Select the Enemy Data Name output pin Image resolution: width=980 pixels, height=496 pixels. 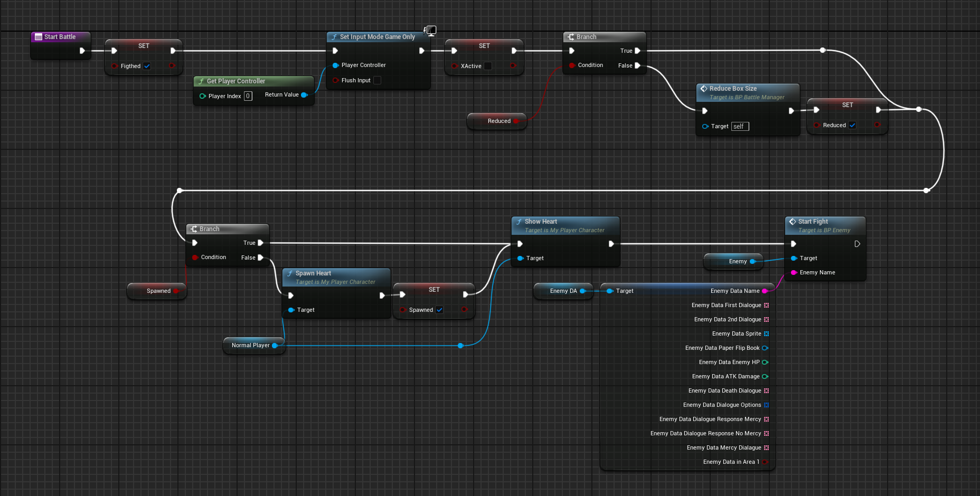[765, 291]
